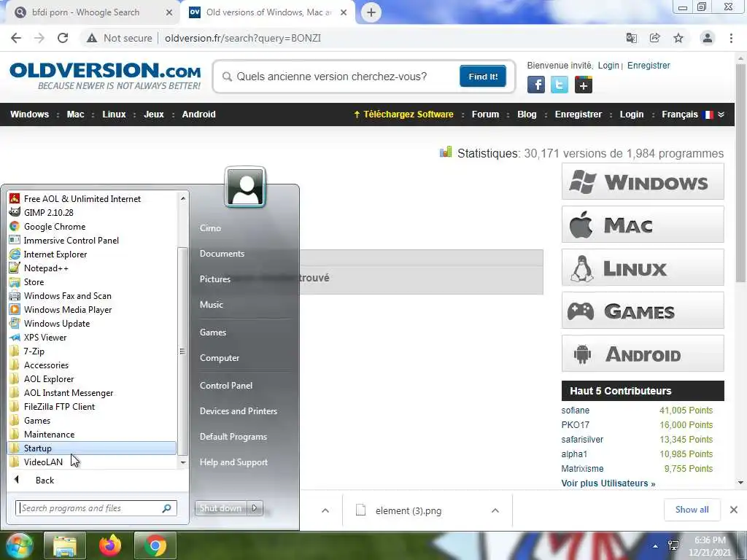Click the Google Plus icon on OldVersion header
The height and width of the screenshot is (560, 747).
point(583,85)
